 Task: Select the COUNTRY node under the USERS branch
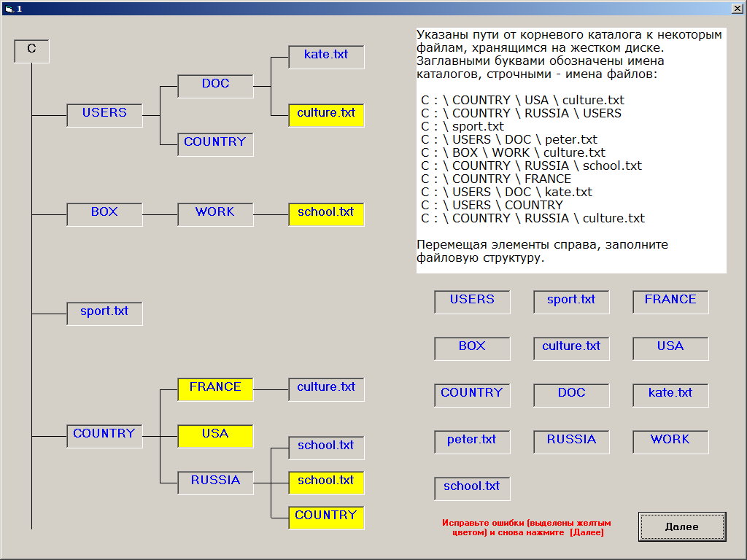pos(215,144)
